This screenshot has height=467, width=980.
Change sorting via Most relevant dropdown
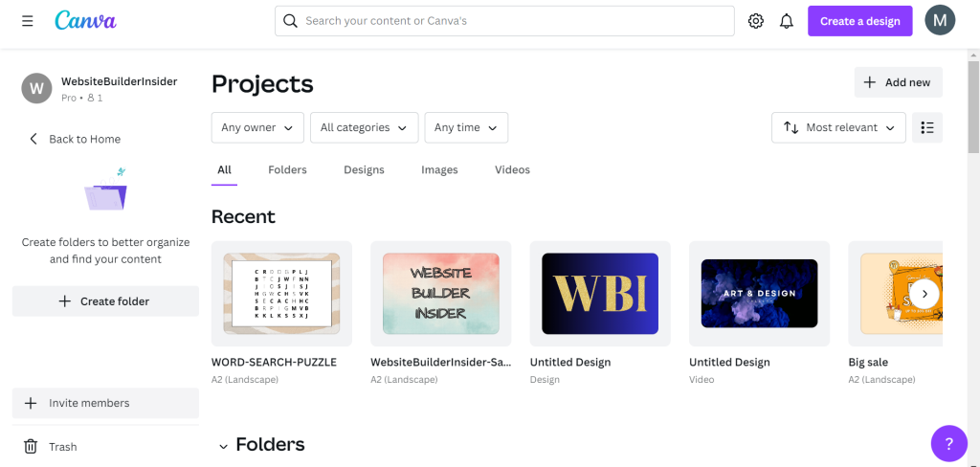[838, 127]
